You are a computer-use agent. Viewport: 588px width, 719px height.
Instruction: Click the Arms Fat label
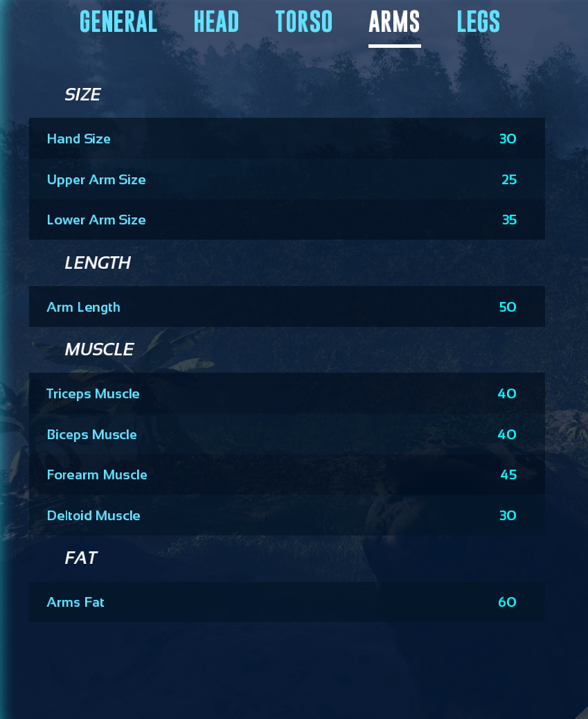75,602
